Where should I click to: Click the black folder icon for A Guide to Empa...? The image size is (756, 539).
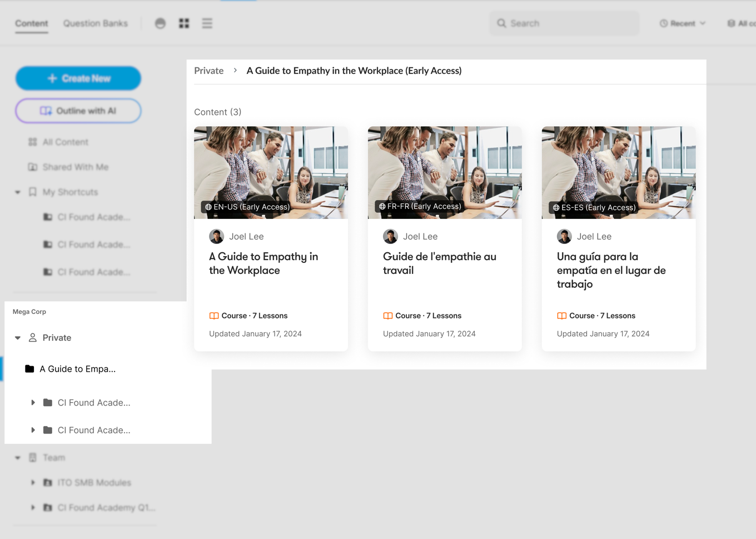click(x=30, y=369)
